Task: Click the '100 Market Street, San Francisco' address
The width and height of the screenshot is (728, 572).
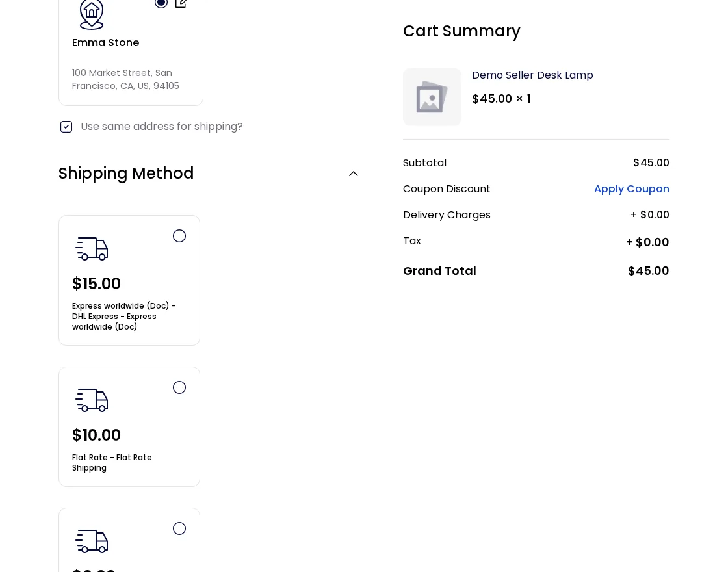Action: click(125, 79)
